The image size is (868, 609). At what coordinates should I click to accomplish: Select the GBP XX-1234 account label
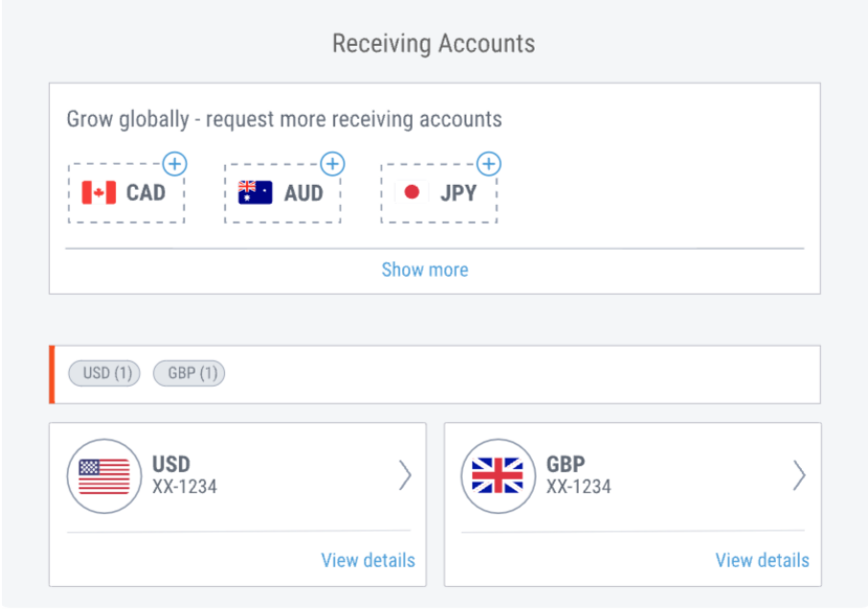coord(579,475)
